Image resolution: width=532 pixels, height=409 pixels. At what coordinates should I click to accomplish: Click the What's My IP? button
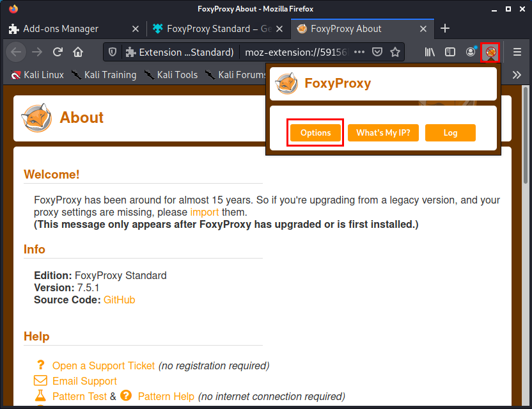pos(383,132)
